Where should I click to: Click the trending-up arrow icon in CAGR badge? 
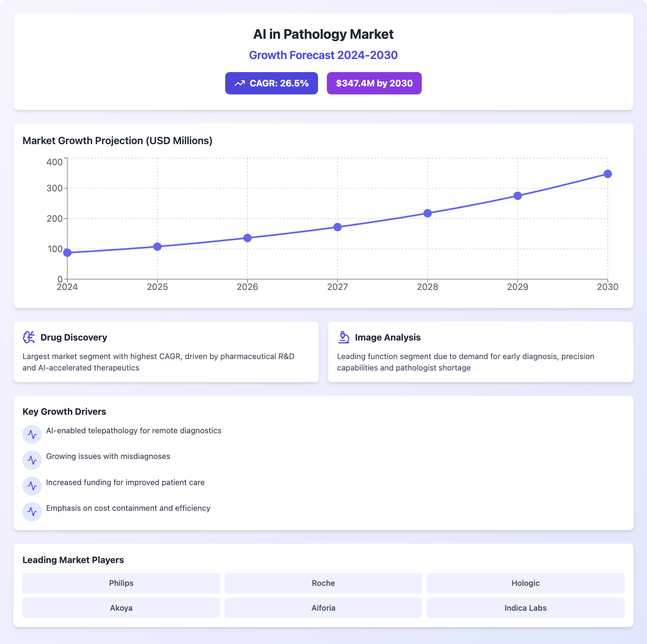240,83
